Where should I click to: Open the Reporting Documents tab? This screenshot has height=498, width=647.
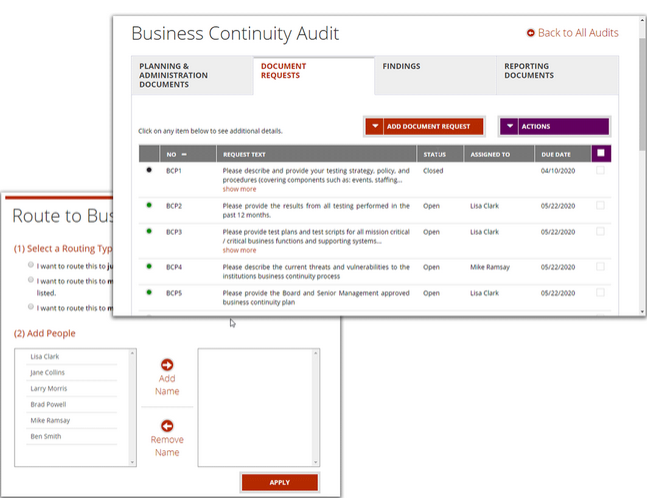pos(529,71)
